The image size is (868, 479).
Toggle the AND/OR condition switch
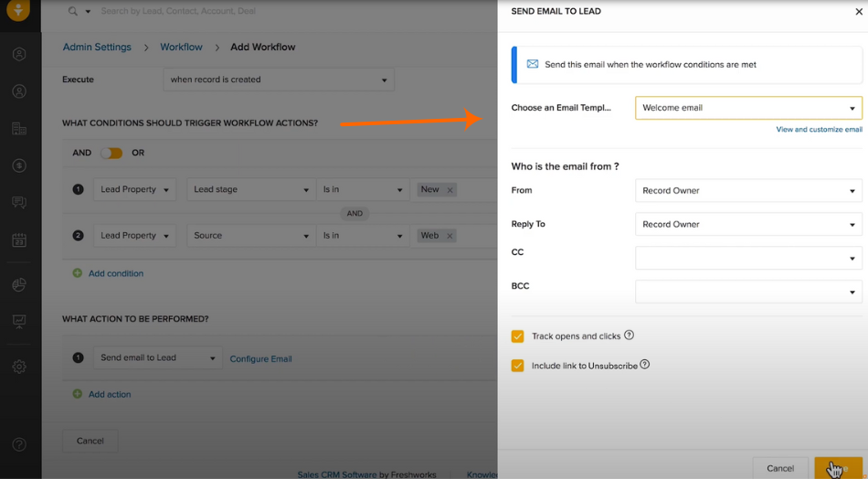(111, 153)
